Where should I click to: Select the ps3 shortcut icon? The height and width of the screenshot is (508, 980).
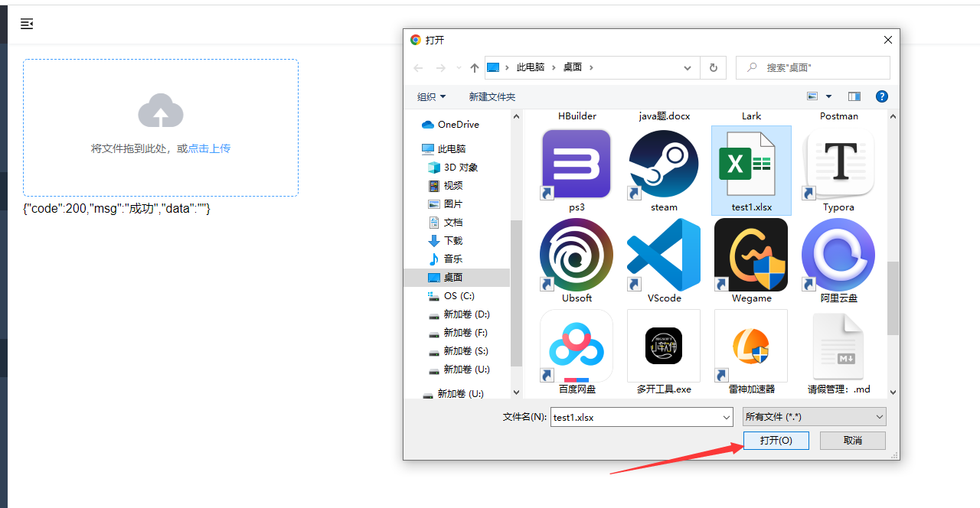pyautogui.click(x=577, y=164)
